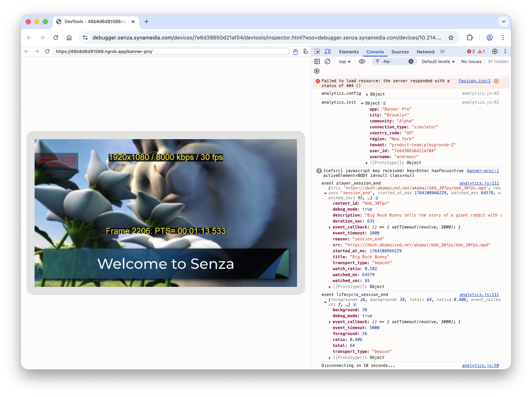Open DevTools settings gear icon
The height and width of the screenshot is (397, 532).
tap(495, 51)
